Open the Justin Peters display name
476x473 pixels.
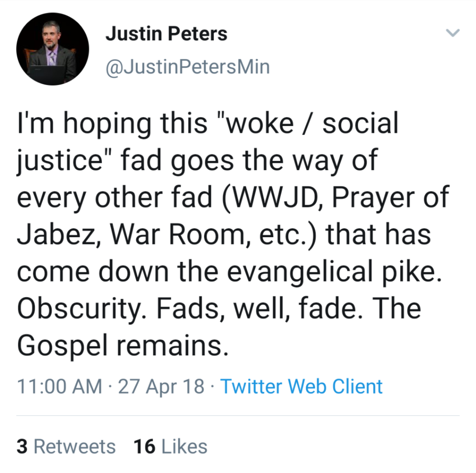[166, 34]
